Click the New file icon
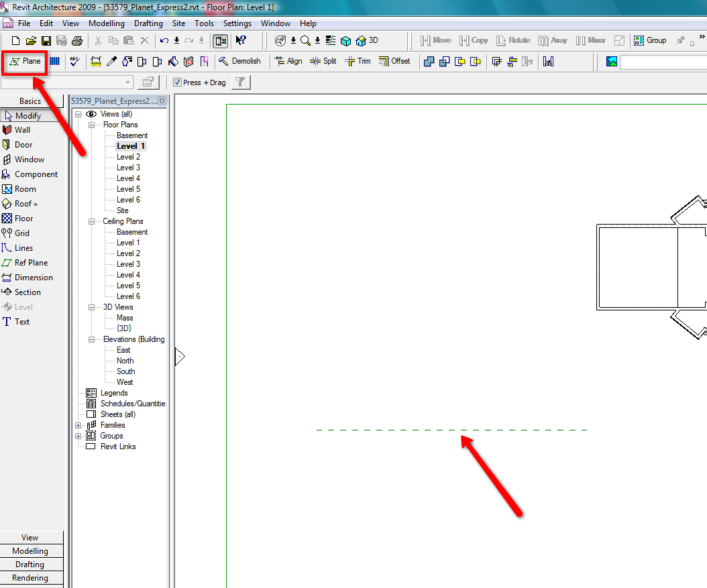The height and width of the screenshot is (588, 707). pyautogui.click(x=16, y=40)
